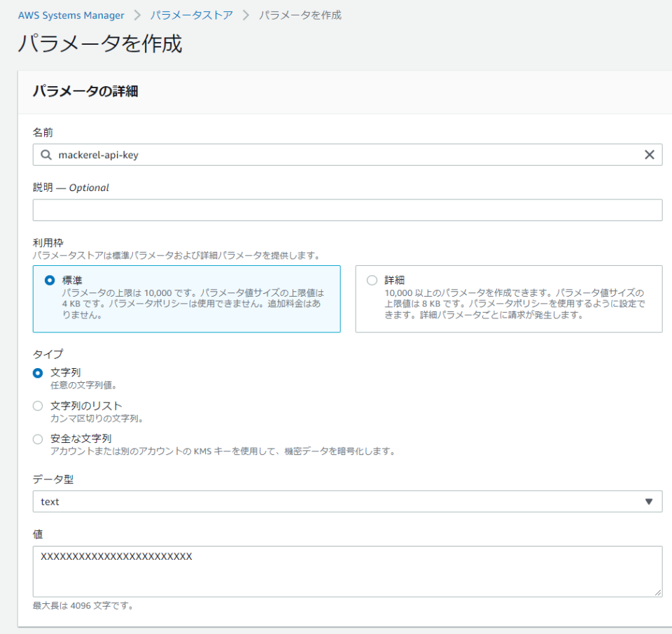Click the パラメータを作成 page title
Viewport: 672px width, 634px height.
(100, 43)
